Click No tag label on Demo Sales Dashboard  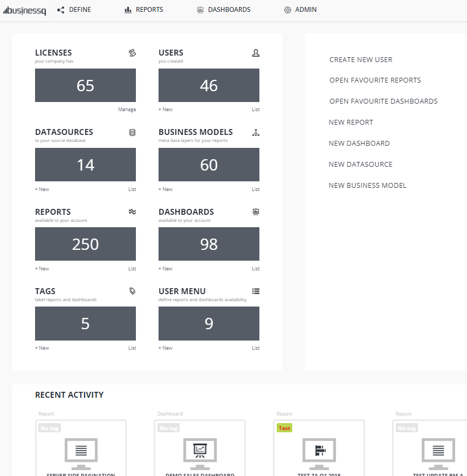click(169, 428)
